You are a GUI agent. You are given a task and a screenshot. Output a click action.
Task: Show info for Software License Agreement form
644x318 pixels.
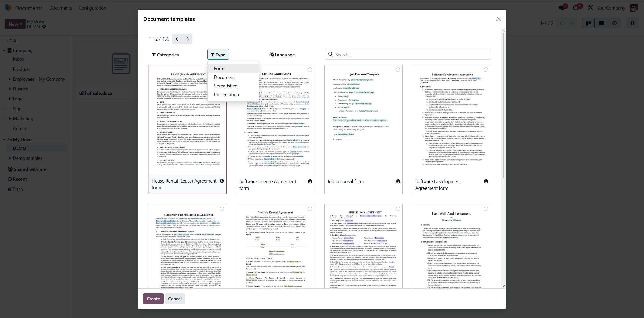pyautogui.click(x=310, y=181)
